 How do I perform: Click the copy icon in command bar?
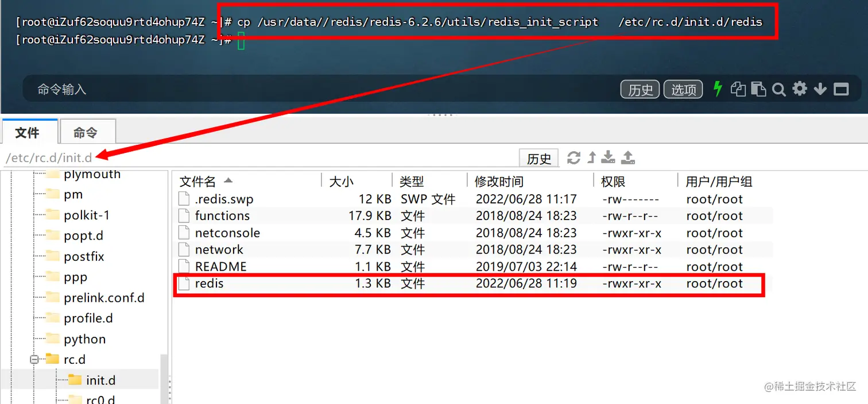[738, 89]
